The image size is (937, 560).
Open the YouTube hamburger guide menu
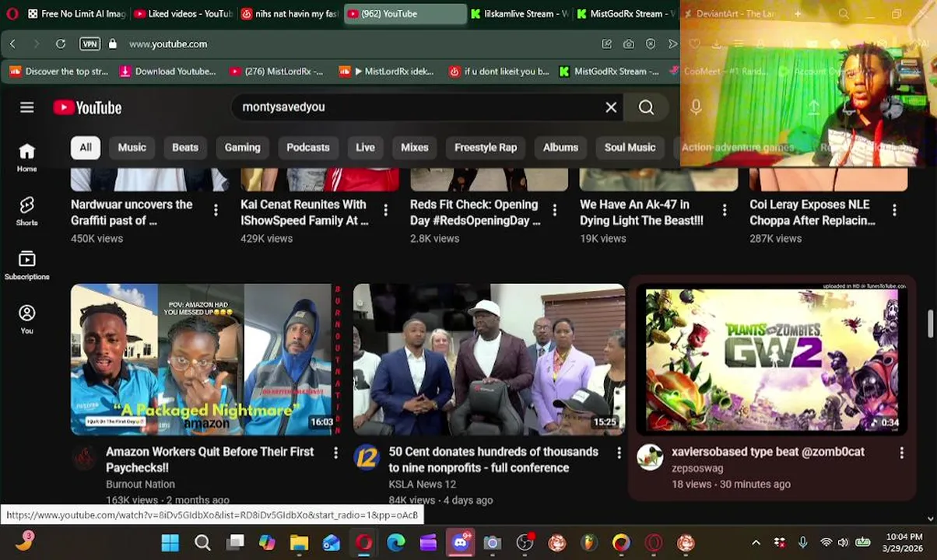pos(27,107)
